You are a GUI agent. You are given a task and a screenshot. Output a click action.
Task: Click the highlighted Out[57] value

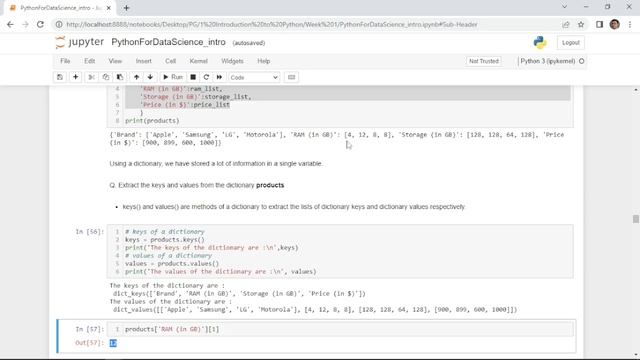pyautogui.click(x=113, y=343)
